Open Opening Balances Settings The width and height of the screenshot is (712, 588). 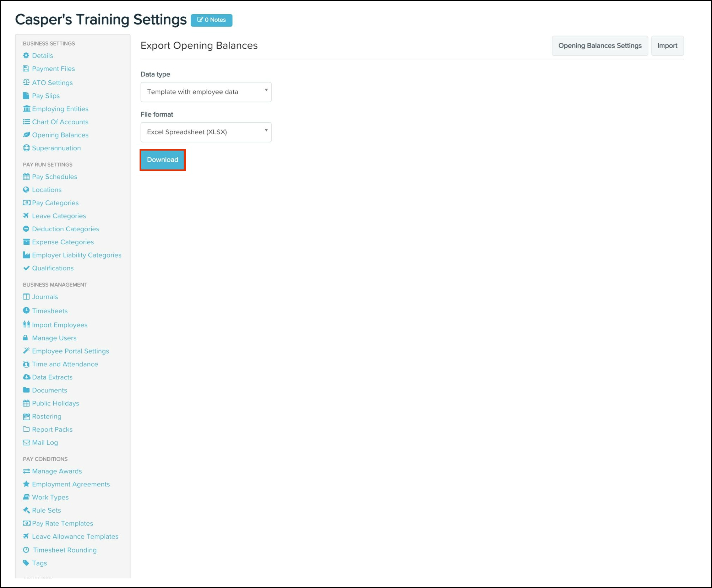pos(599,46)
